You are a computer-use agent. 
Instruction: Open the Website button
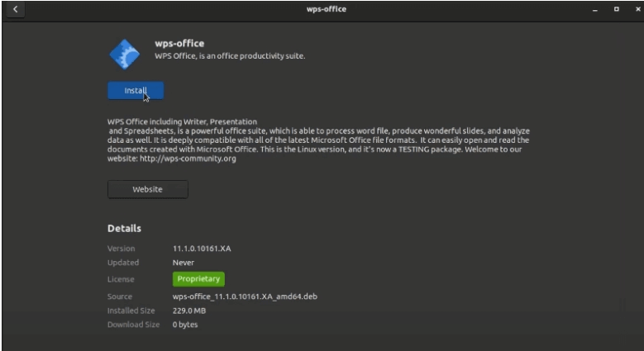coord(148,189)
